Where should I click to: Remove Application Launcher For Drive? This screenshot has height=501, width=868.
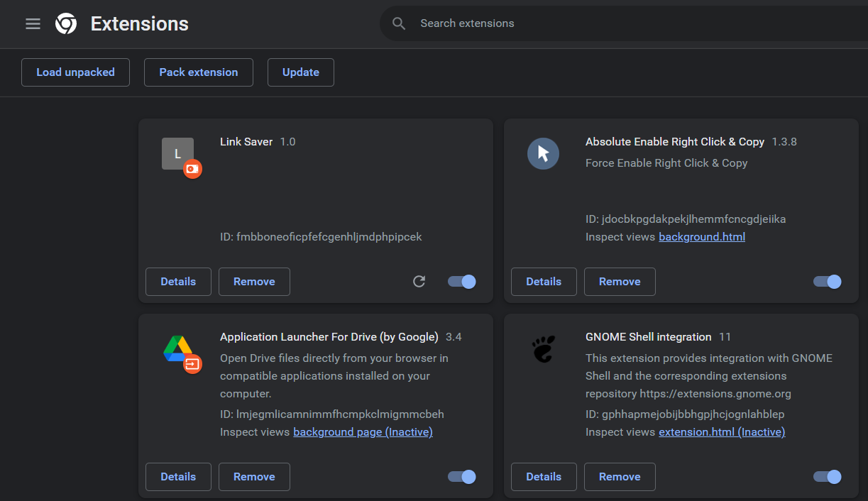pyautogui.click(x=254, y=477)
